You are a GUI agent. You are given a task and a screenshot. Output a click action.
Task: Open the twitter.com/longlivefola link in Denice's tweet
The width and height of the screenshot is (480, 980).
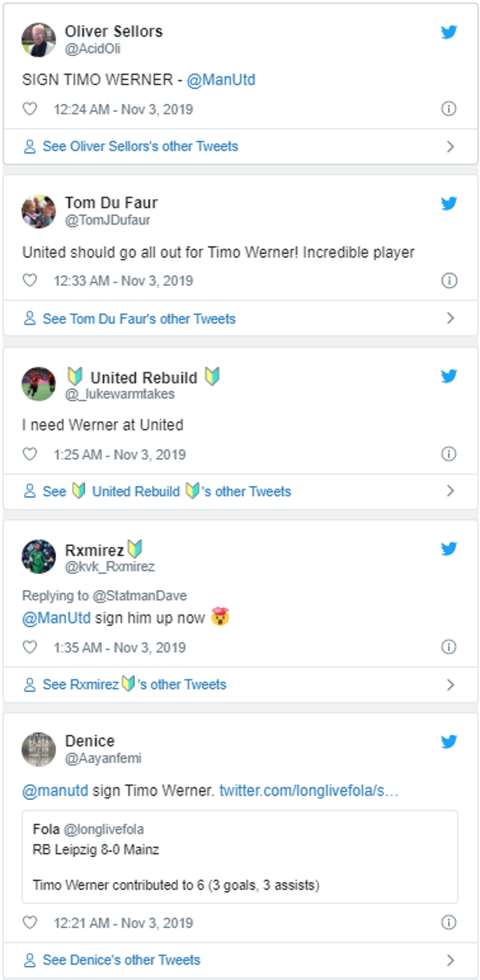click(x=309, y=791)
